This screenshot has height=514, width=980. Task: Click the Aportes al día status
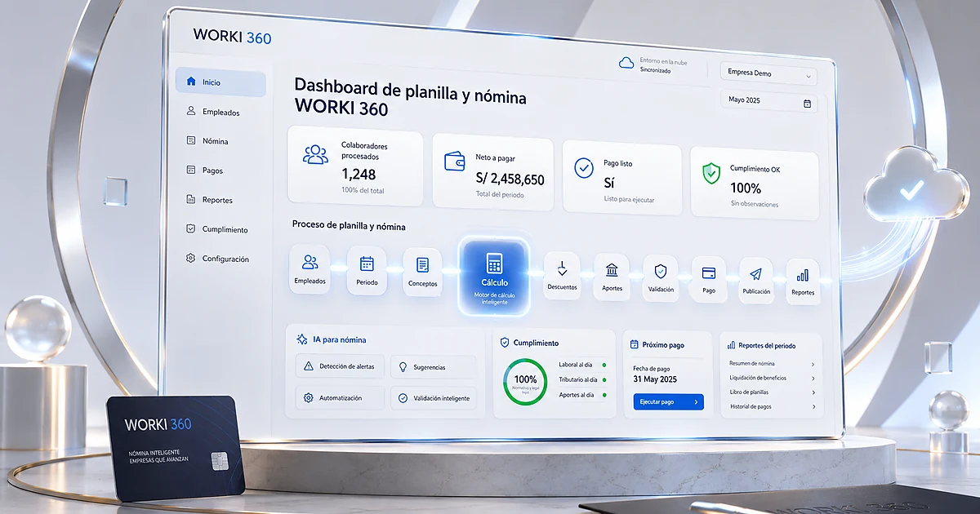click(582, 395)
